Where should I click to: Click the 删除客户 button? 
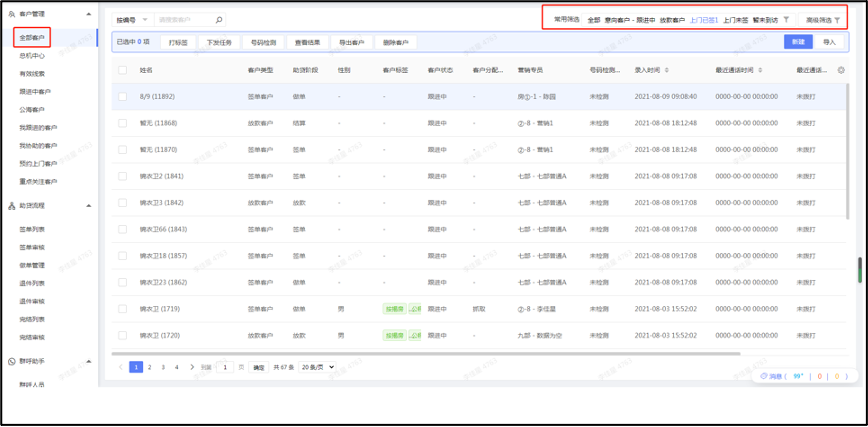396,42
